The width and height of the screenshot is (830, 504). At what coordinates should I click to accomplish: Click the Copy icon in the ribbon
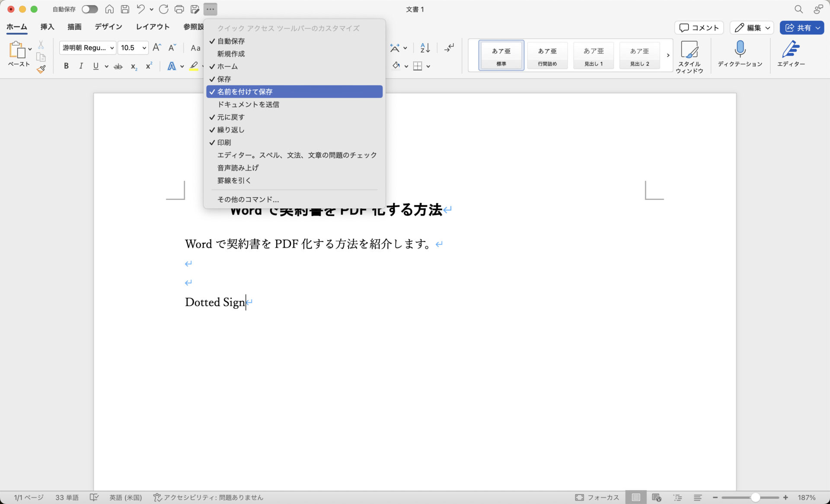pyautogui.click(x=41, y=57)
